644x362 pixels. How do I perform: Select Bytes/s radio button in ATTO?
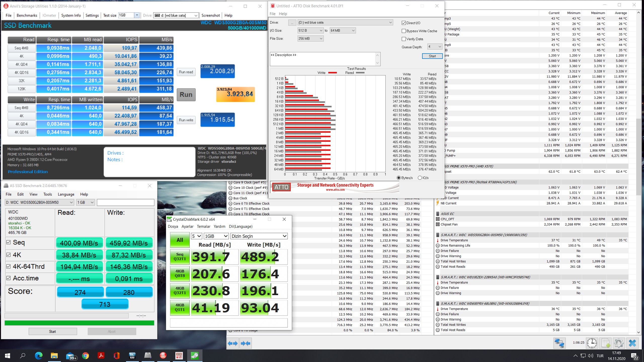pyautogui.click(x=398, y=178)
